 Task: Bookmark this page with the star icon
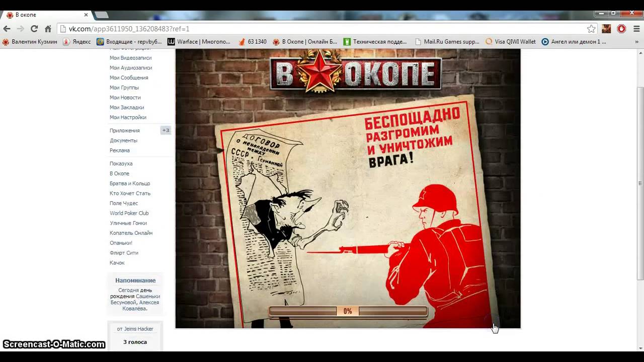pos(591,29)
